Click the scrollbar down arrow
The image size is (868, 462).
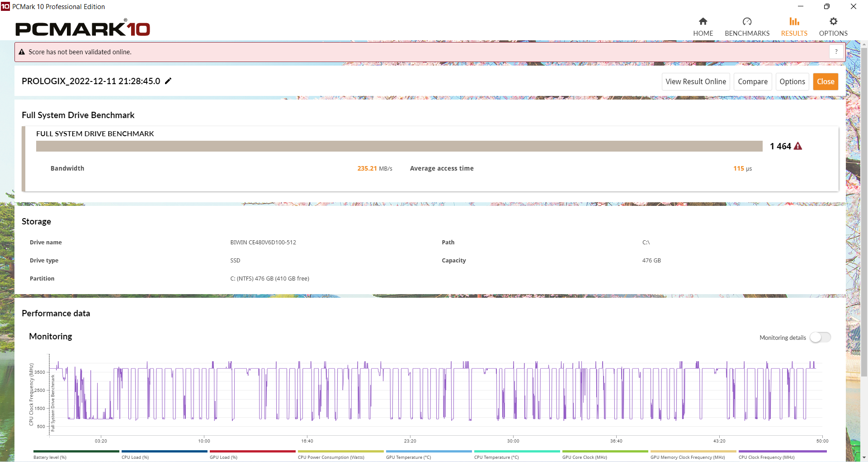[x=864, y=457]
